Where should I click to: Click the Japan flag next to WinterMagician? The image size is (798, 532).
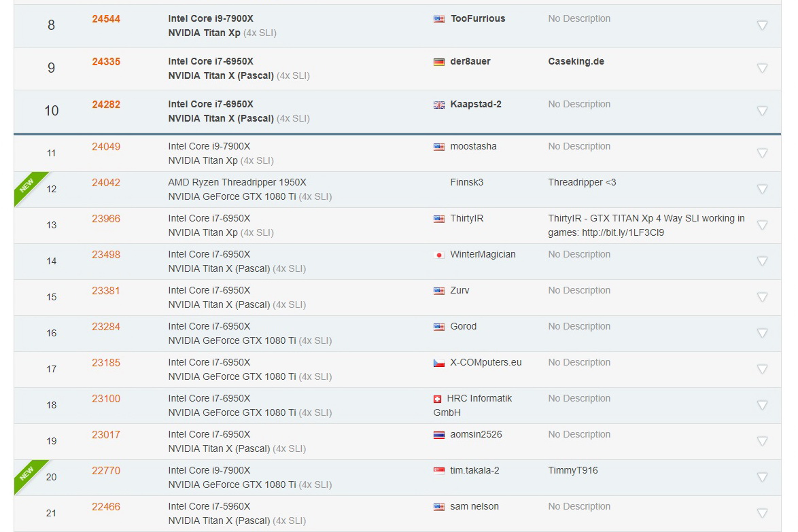(438, 255)
